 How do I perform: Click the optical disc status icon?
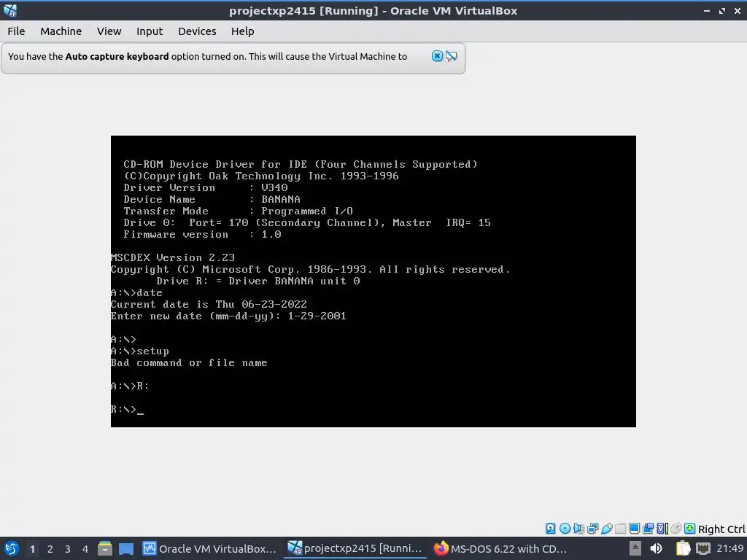pos(565,528)
